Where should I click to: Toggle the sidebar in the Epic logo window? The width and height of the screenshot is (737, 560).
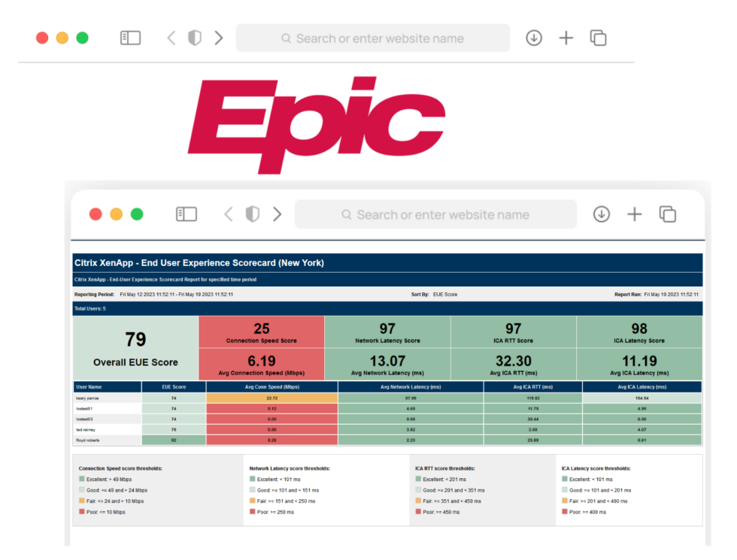[x=130, y=38]
